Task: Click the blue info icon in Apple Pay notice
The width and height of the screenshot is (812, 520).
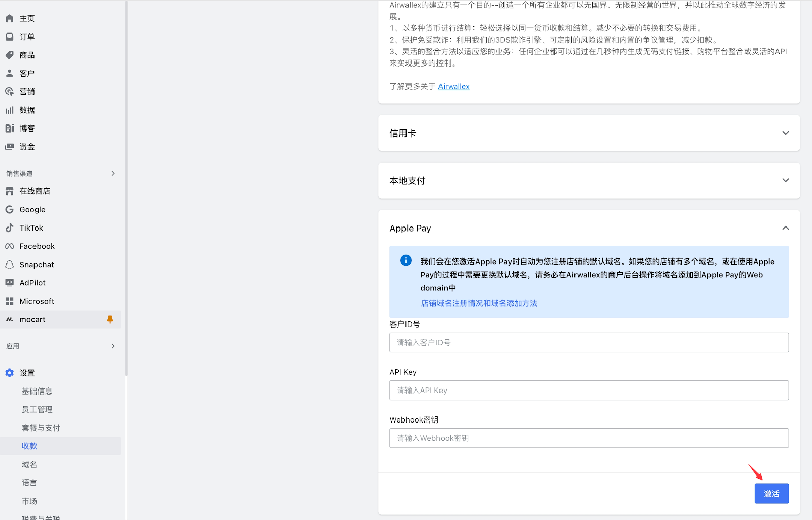Action: 406,261
